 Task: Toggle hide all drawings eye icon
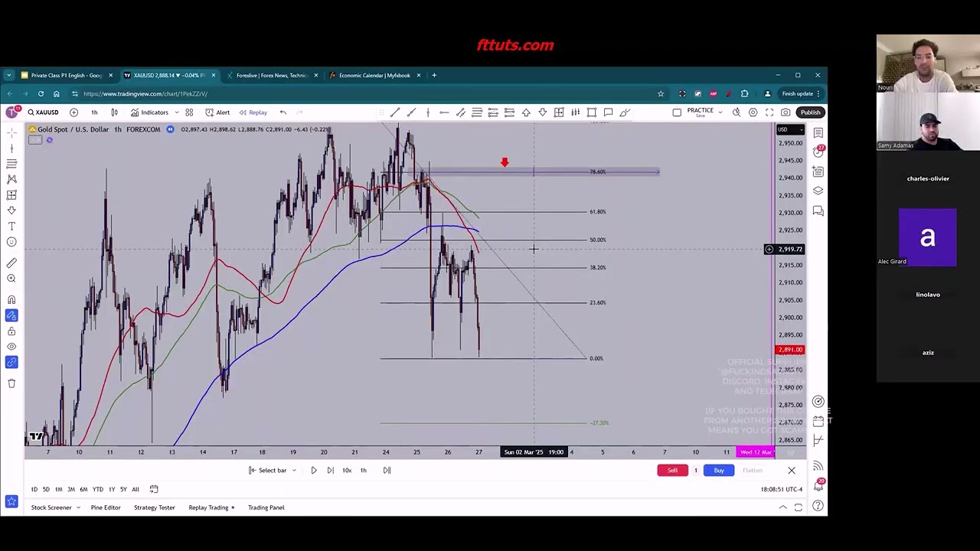(11, 347)
